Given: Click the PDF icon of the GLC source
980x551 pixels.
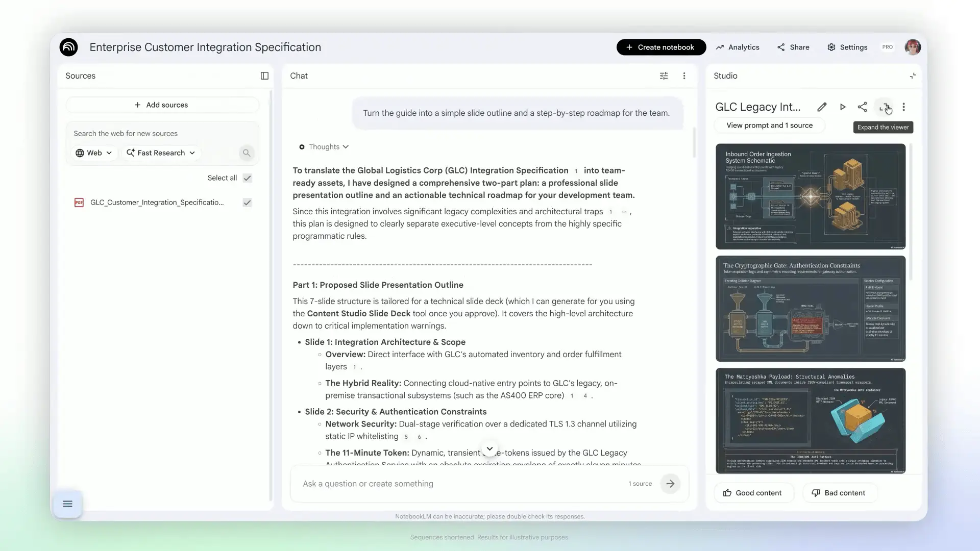Looking at the screenshot, I should coord(79,203).
